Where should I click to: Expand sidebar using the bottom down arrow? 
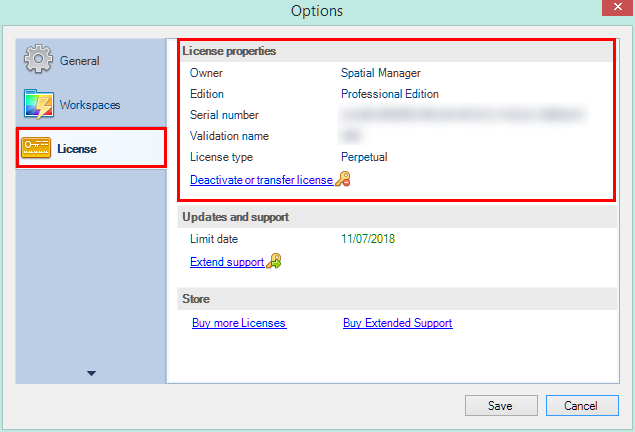click(x=91, y=373)
